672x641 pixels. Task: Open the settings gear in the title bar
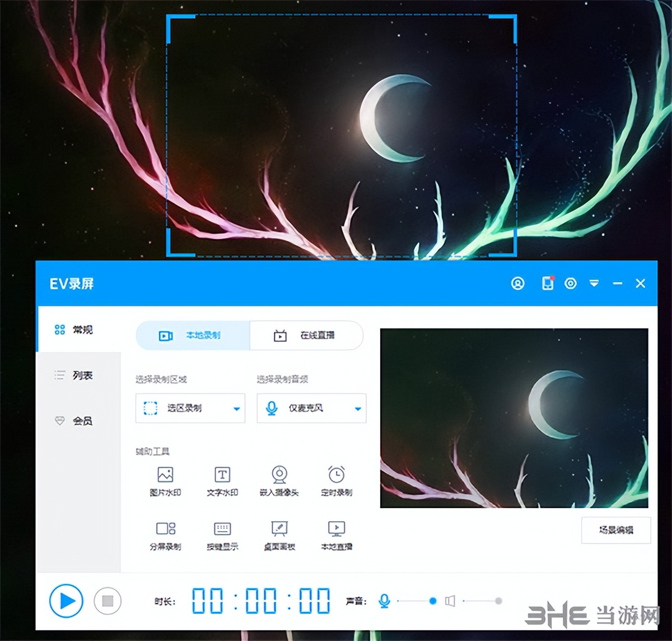click(571, 284)
